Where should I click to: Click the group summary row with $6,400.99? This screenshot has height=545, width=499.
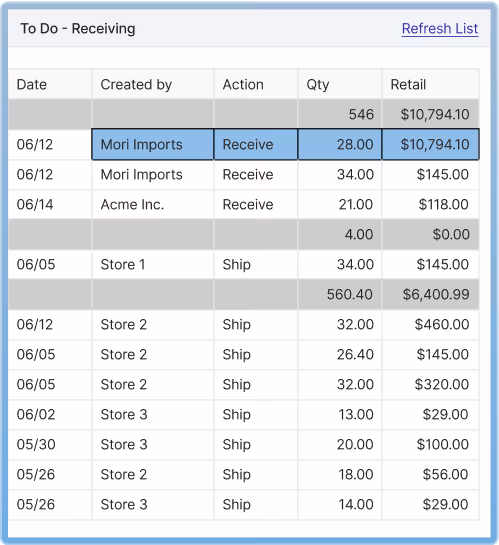(244, 294)
